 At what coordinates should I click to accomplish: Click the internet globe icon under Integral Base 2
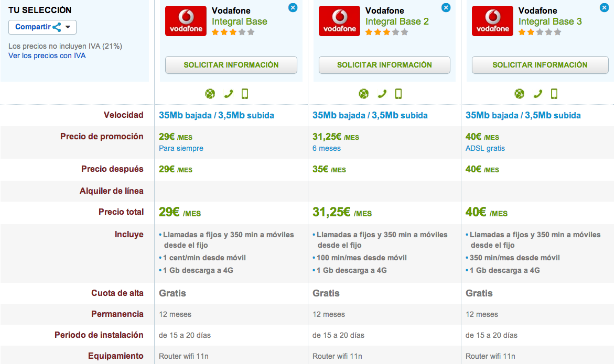[x=363, y=94]
